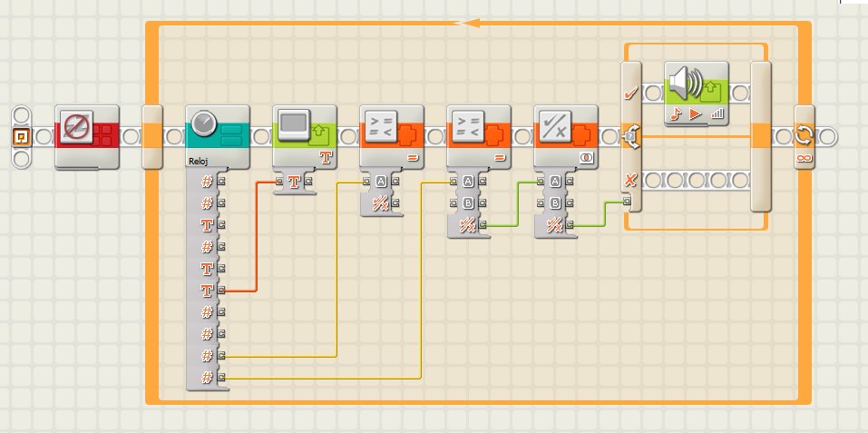The width and height of the screenshot is (868, 433).
Task: Click the true checkmark branch of Switch
Action: pos(630,94)
